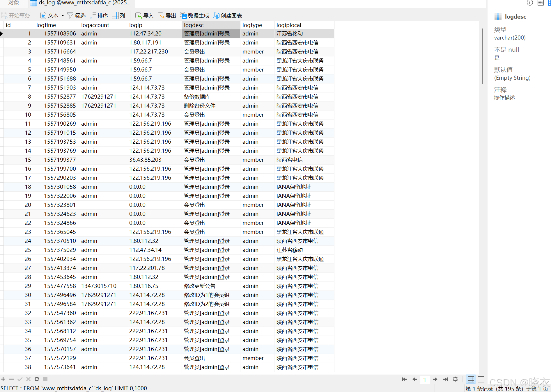551x392 pixels.
Task: Click the 筛选 filter funnel icon
Action: pos(70,15)
